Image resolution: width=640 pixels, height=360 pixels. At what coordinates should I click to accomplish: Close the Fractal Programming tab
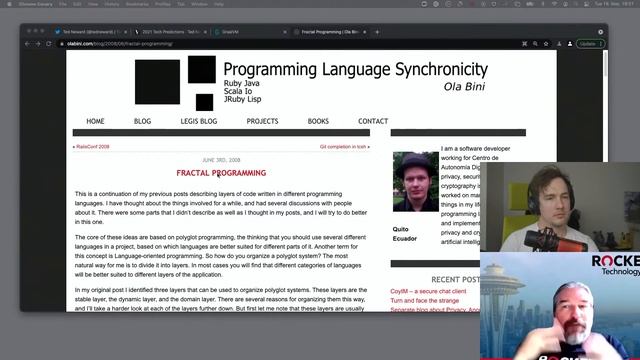coord(364,32)
